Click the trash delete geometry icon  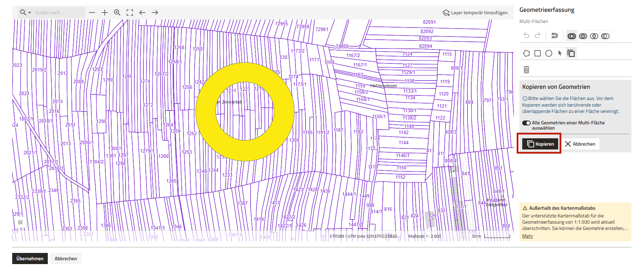pyautogui.click(x=526, y=70)
